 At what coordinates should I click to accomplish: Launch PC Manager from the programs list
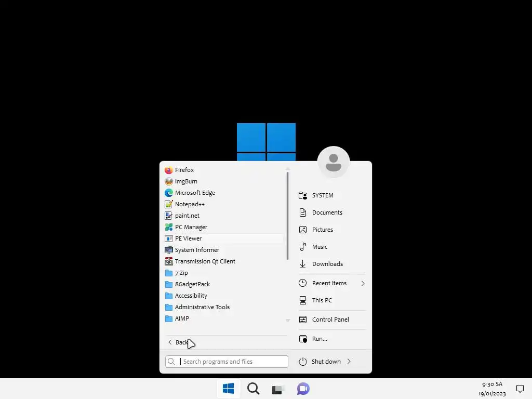pos(223,227)
